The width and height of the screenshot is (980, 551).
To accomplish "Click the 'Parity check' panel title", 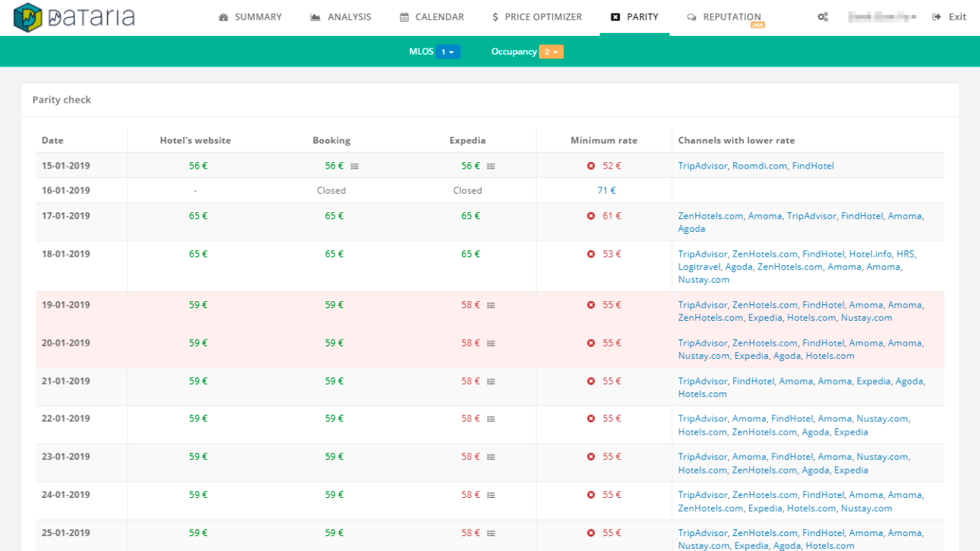I will tap(62, 100).
